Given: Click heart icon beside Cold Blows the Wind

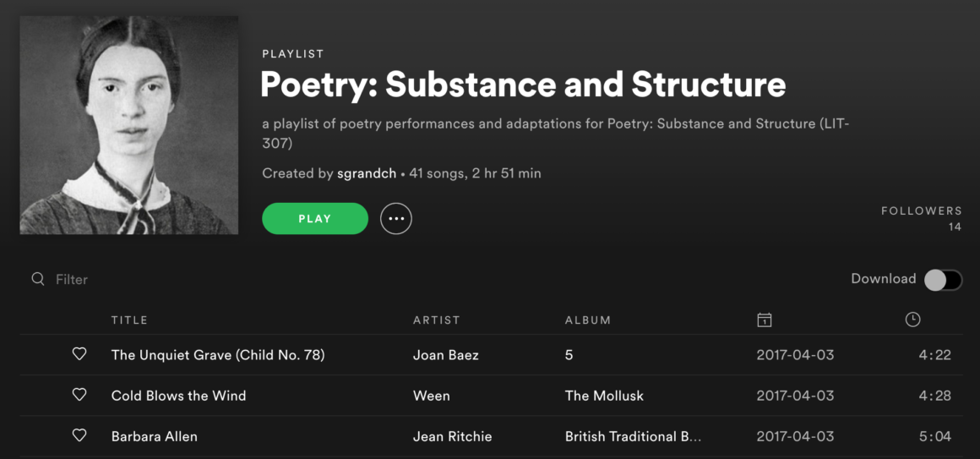Looking at the screenshot, I should (79, 395).
